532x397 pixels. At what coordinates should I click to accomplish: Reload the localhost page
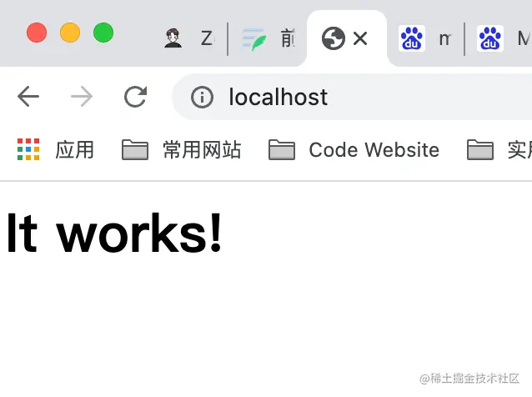click(135, 97)
